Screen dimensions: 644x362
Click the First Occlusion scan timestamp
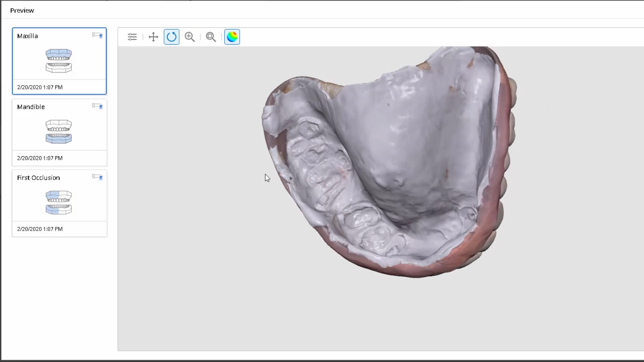pos(40,229)
